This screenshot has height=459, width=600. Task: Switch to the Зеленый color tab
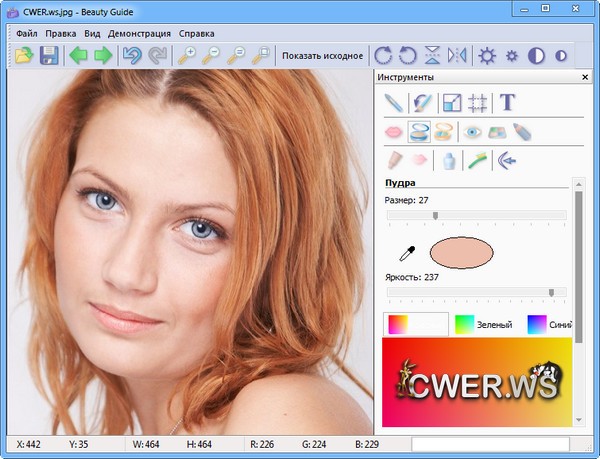coord(484,325)
